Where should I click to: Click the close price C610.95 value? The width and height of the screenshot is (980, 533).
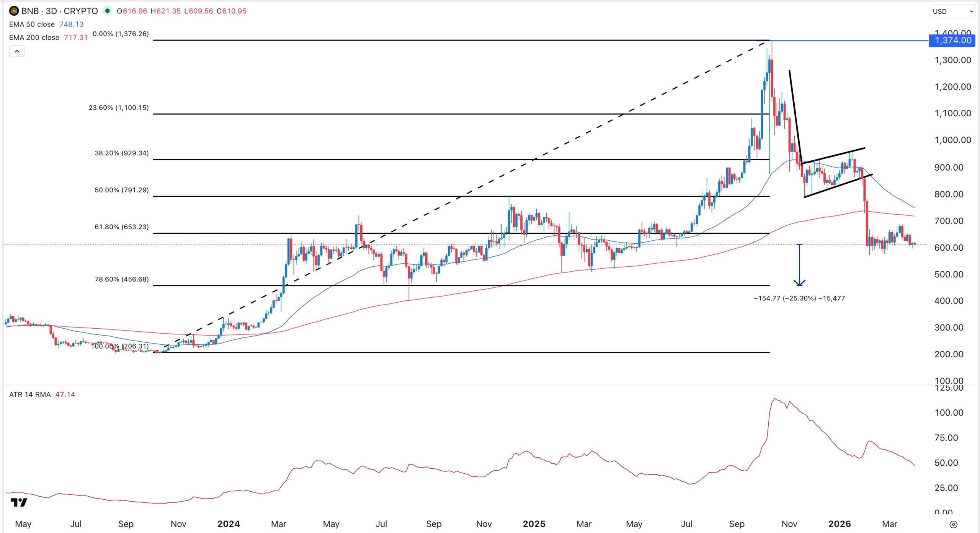click(232, 11)
